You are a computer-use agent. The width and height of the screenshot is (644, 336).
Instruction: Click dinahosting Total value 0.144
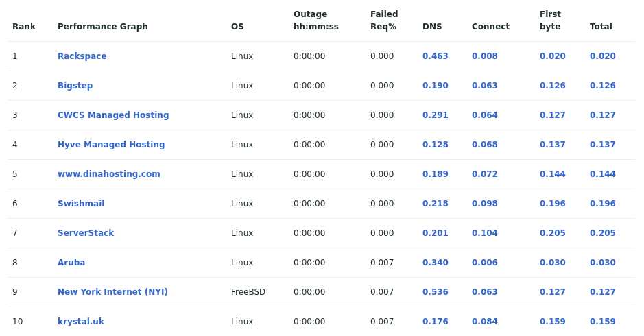pyautogui.click(x=603, y=174)
